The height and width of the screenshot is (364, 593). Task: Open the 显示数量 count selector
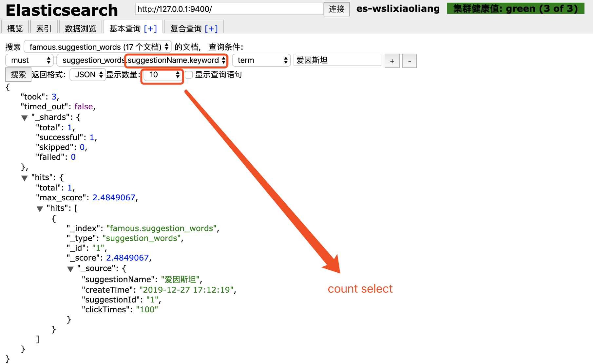tap(162, 75)
